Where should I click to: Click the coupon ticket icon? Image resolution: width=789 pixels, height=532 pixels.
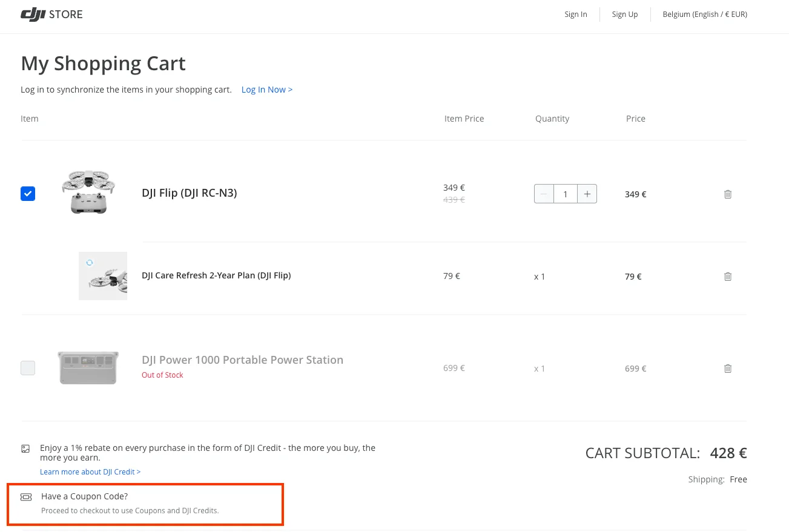coord(26,496)
